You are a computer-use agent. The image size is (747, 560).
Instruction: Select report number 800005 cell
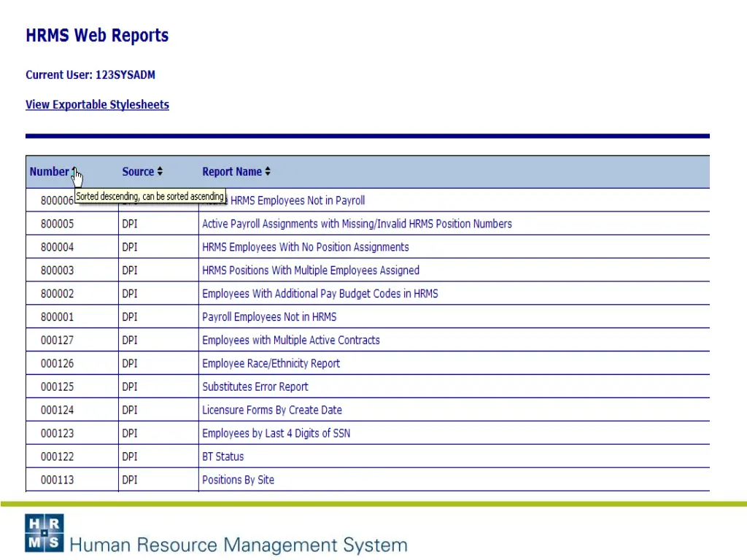pyautogui.click(x=57, y=224)
